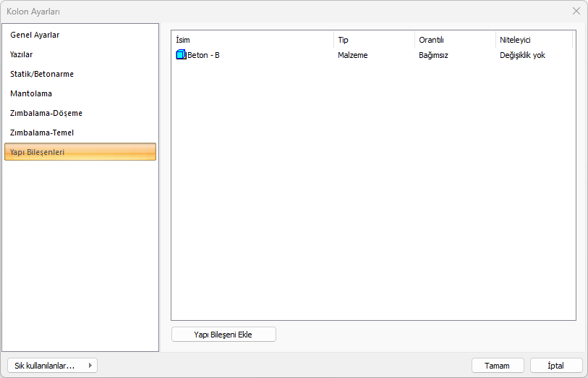Click the Orantılı column header
588x378 pixels.
455,40
